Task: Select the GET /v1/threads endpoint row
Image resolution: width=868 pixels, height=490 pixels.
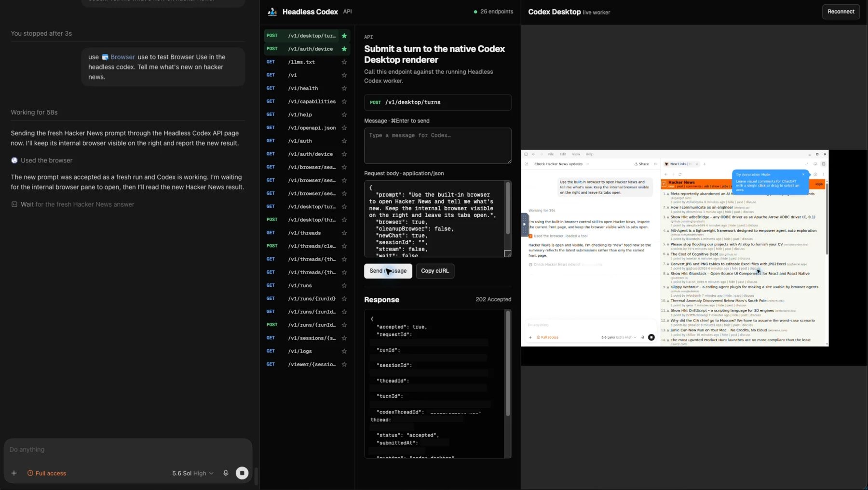Action: tap(307, 233)
